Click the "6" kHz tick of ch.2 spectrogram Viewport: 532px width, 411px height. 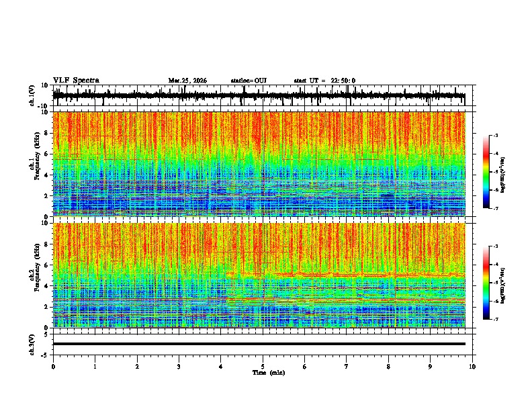tap(47, 265)
